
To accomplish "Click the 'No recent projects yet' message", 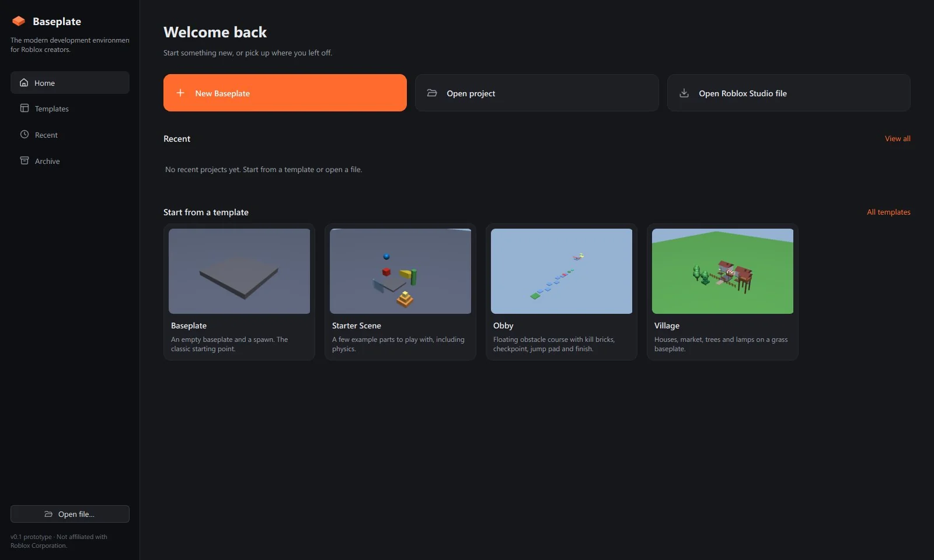I will tap(263, 170).
